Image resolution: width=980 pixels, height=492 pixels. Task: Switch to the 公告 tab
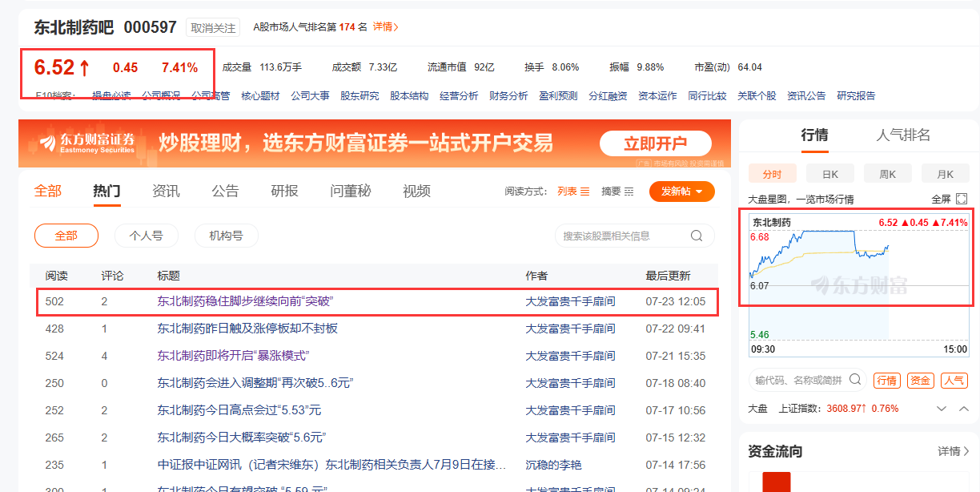(x=225, y=191)
